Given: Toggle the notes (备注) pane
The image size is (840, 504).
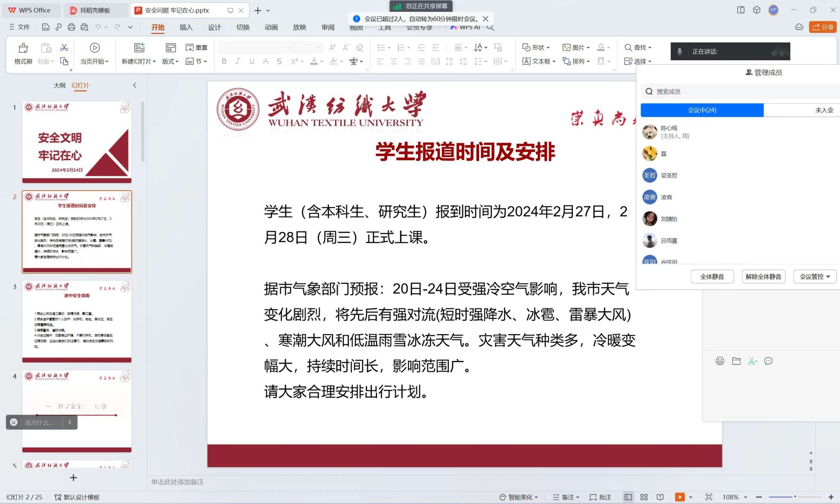Looking at the screenshot, I should pyautogui.click(x=565, y=497).
